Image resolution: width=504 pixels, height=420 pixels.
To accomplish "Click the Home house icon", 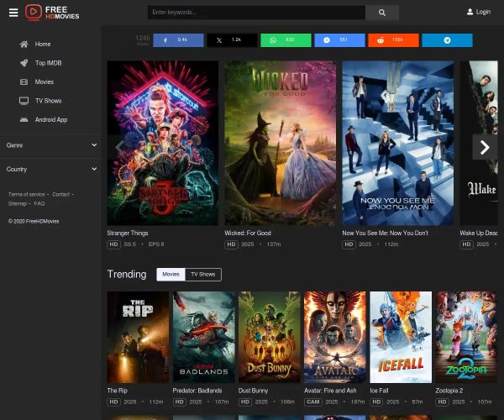I will (x=24, y=44).
